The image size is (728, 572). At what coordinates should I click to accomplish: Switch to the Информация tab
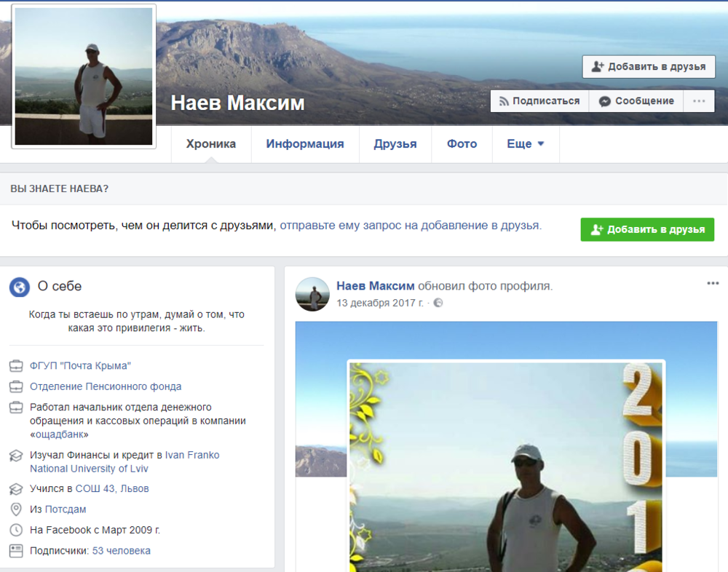tap(305, 144)
